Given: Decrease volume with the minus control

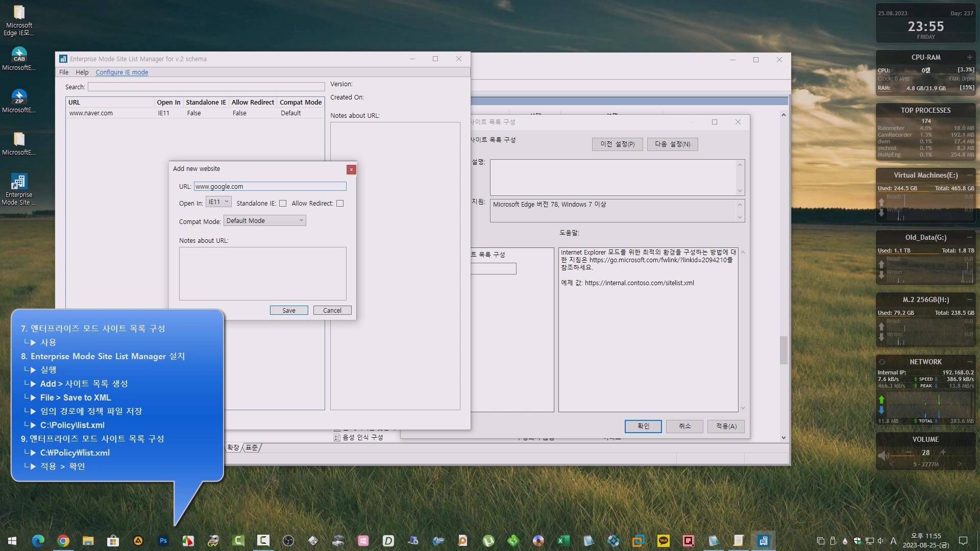Looking at the screenshot, I should tap(909, 452).
